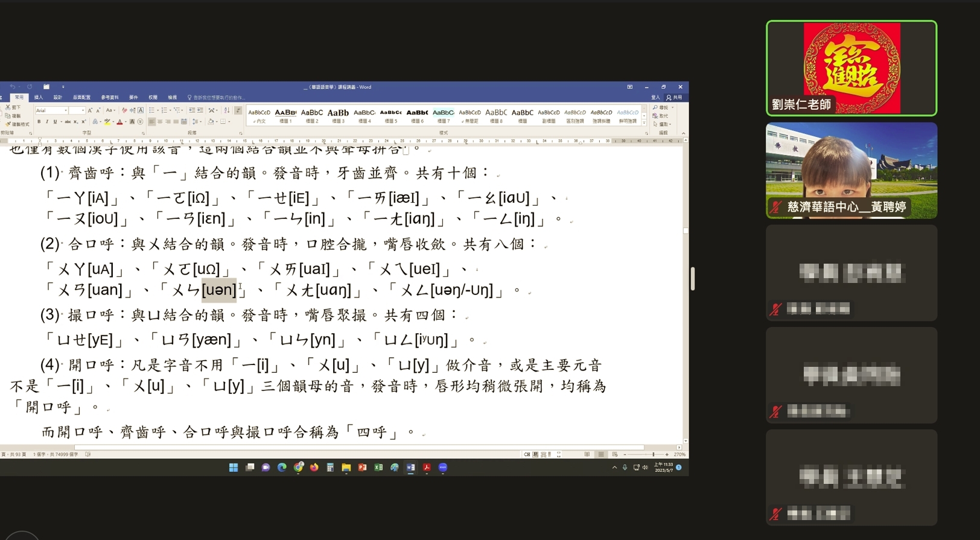
Task: Click the Numbering list icon
Action: 164,110
